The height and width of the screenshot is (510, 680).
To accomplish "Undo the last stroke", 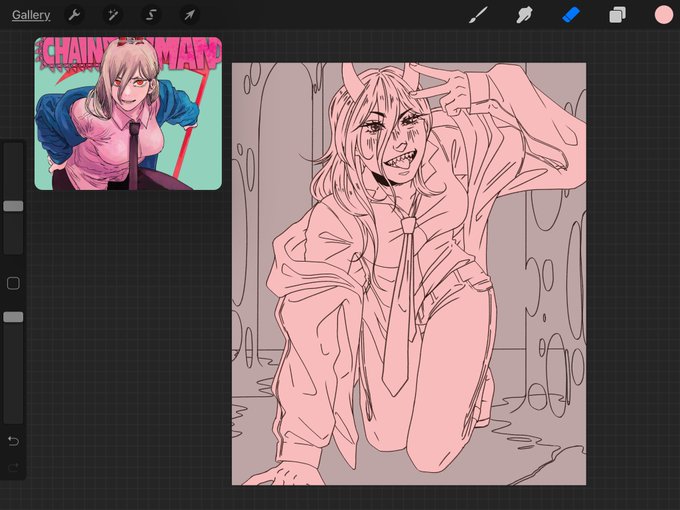I will pyautogui.click(x=13, y=441).
